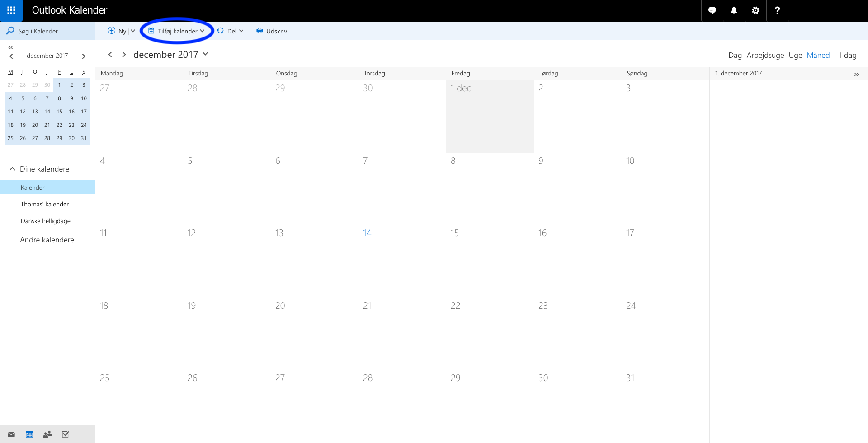Switch to Arbejdsuge view
868x443 pixels.
click(x=765, y=55)
